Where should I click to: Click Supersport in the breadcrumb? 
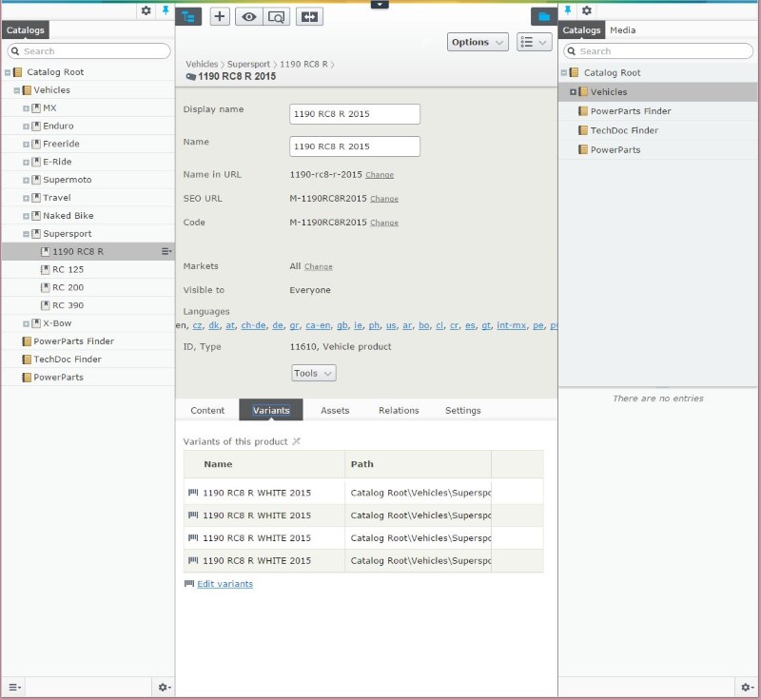(x=248, y=64)
